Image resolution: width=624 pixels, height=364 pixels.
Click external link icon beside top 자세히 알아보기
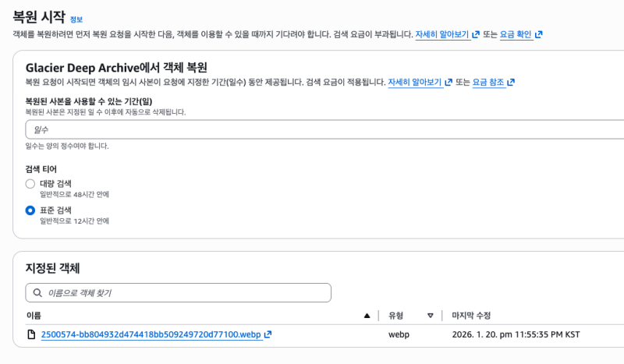pyautogui.click(x=476, y=35)
